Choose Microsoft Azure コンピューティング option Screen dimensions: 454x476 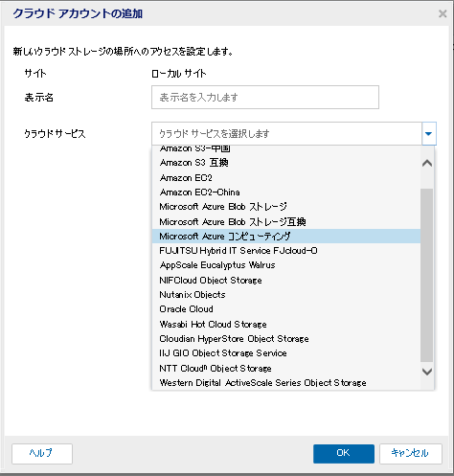pyautogui.click(x=286, y=237)
